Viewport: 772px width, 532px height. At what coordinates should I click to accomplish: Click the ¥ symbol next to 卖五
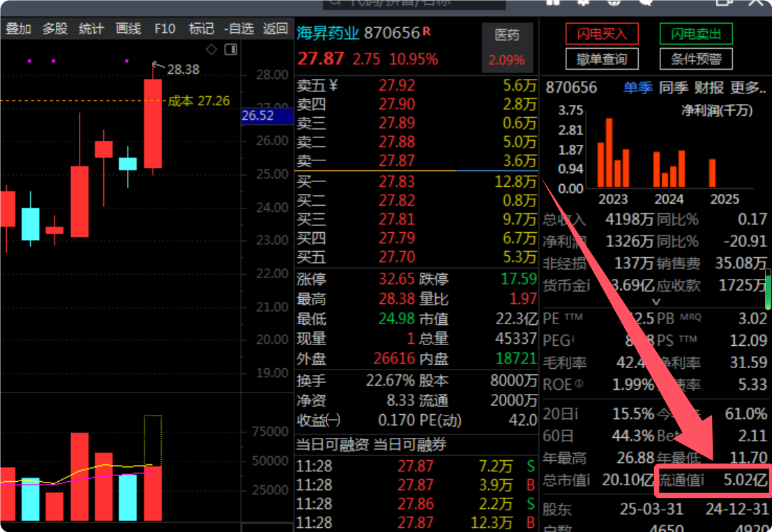pos(333,86)
